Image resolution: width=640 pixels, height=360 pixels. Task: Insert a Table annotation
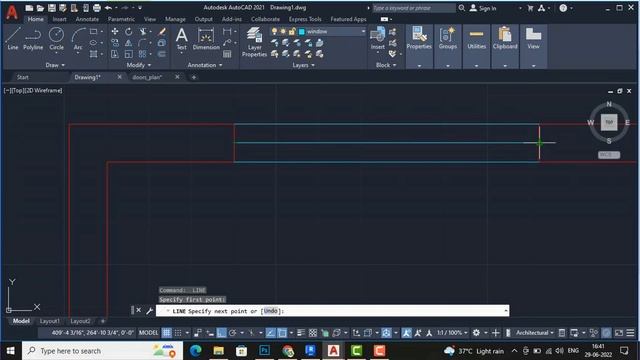coord(227,54)
